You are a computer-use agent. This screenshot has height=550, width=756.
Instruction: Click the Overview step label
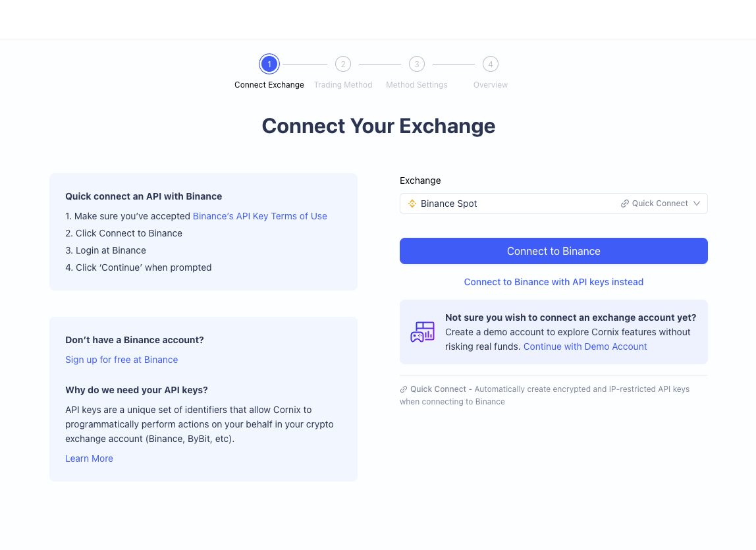click(x=491, y=85)
